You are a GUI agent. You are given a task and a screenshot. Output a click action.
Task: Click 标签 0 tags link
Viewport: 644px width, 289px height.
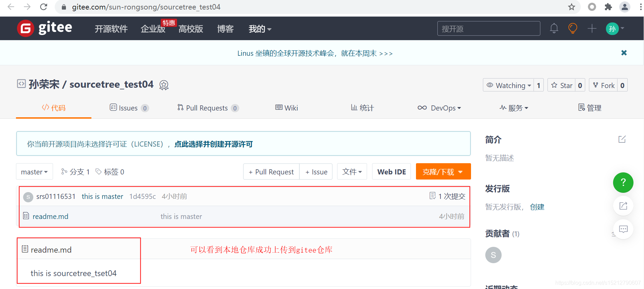coord(110,172)
